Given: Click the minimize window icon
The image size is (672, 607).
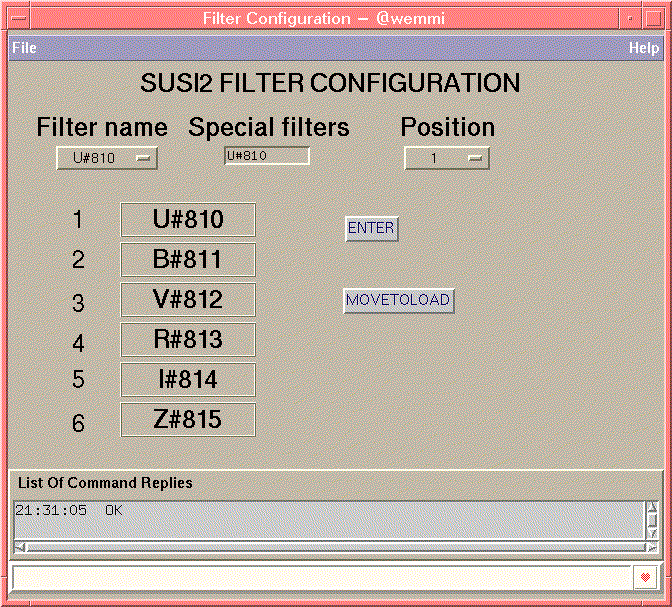Looking at the screenshot, I should 627,19.
